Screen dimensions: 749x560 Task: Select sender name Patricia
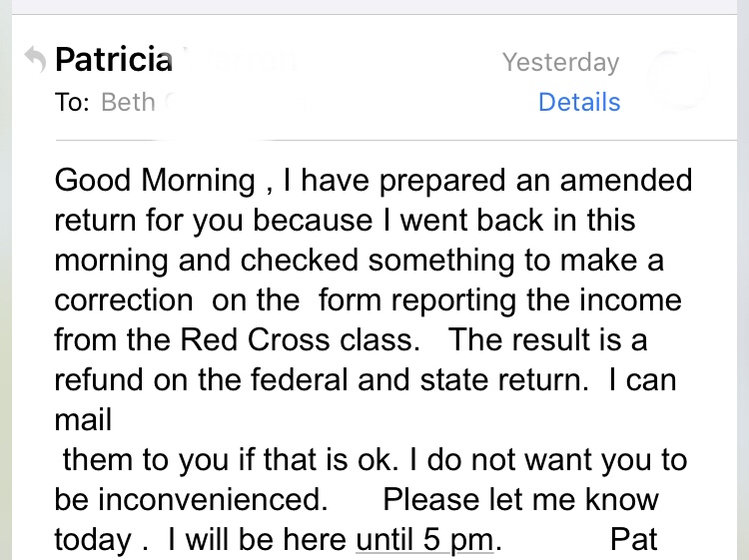(114, 60)
